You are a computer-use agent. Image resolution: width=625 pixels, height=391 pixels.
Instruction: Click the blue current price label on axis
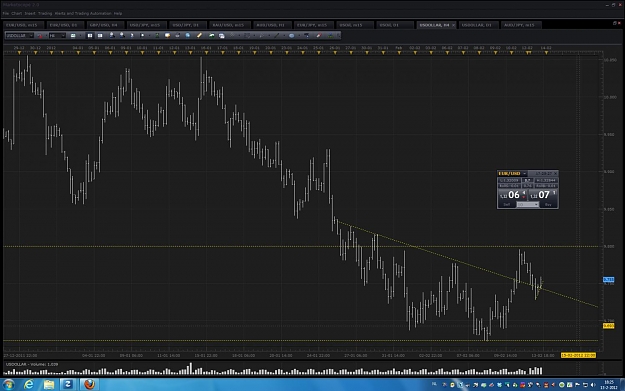point(608,280)
